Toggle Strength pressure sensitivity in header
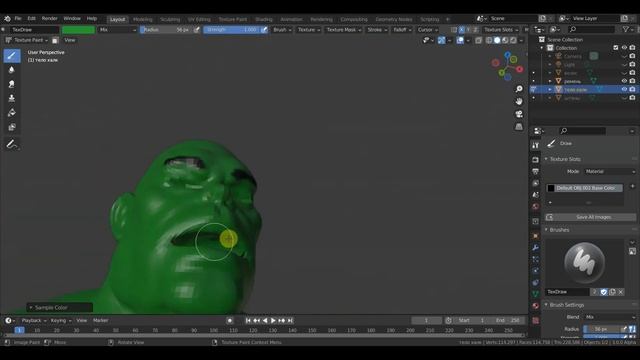The height and width of the screenshot is (360, 640). (264, 30)
